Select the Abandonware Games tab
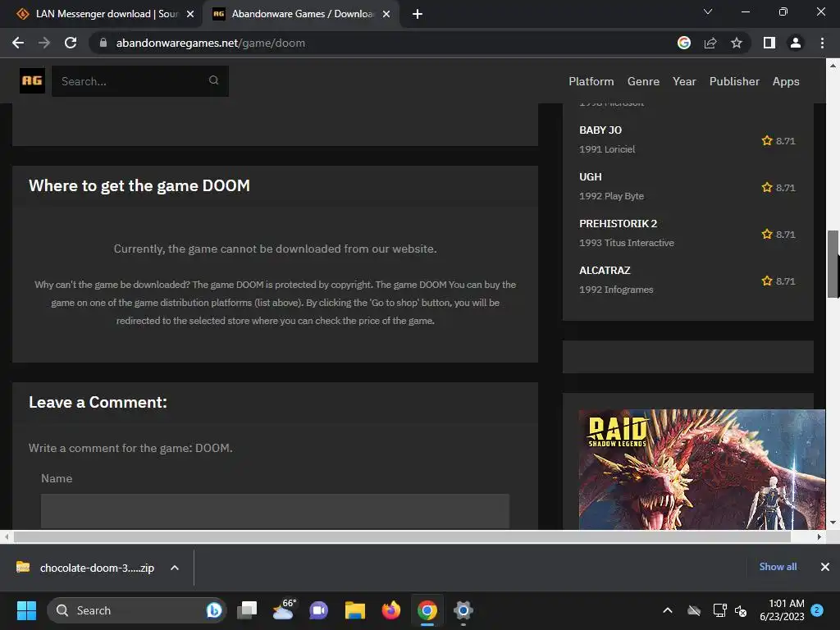Screen dimensions: 840x630 (301, 14)
